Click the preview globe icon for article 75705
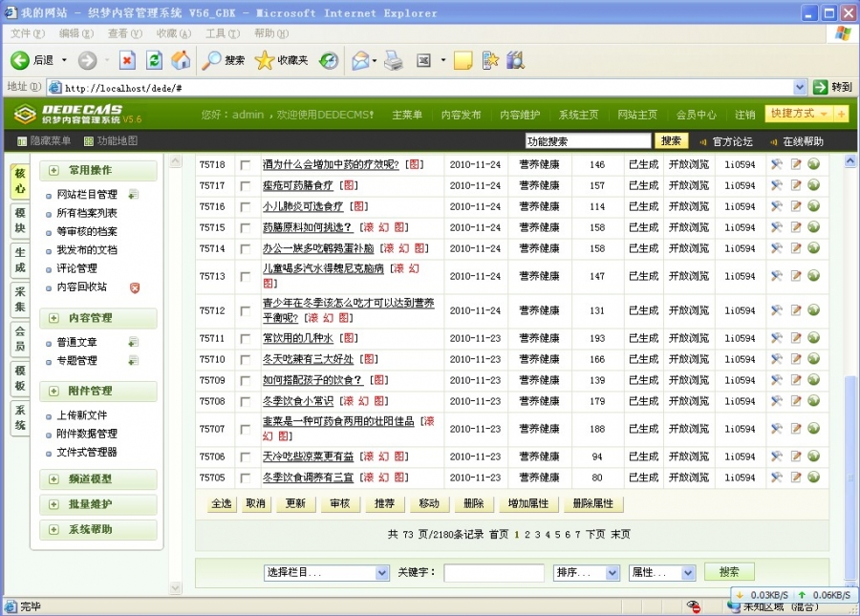860x616 pixels. coord(813,477)
